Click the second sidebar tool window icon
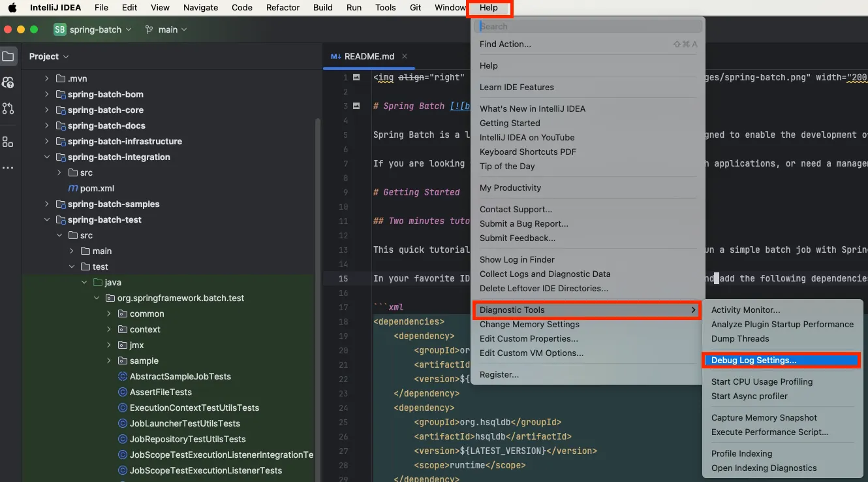Screen dimensions: 868x482 [8, 83]
